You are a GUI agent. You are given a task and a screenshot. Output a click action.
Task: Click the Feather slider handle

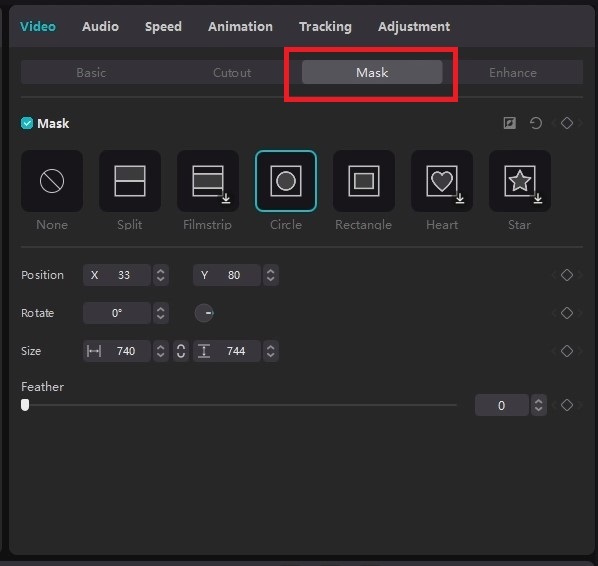[x=25, y=405]
